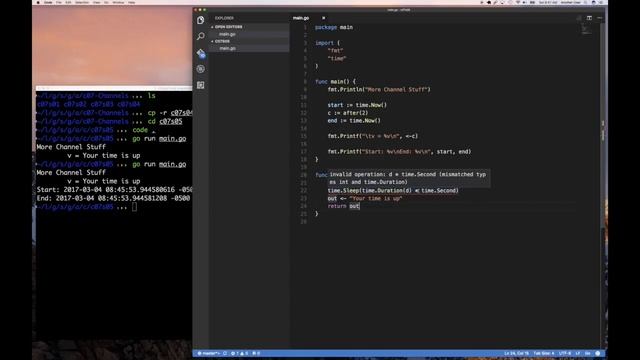Open the Code application menu
The height and width of the screenshot is (360, 640).
[x=48, y=2]
